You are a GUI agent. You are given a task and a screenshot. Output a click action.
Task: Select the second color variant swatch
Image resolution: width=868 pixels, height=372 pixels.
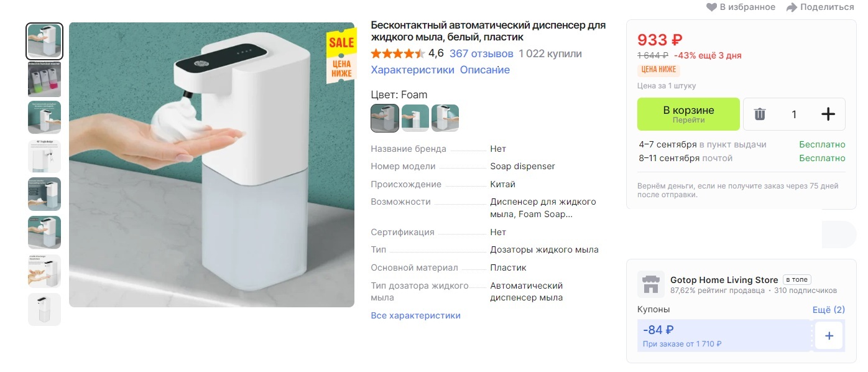(x=415, y=118)
